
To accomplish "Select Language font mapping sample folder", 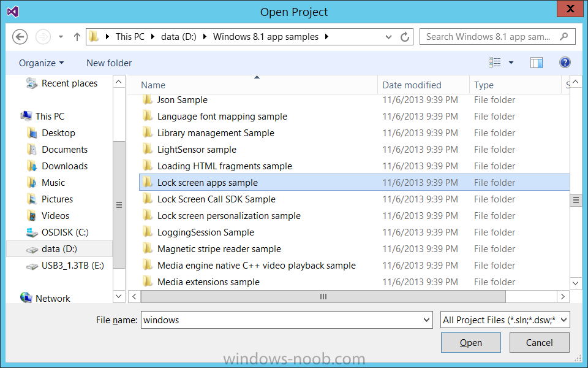I will [x=222, y=117].
